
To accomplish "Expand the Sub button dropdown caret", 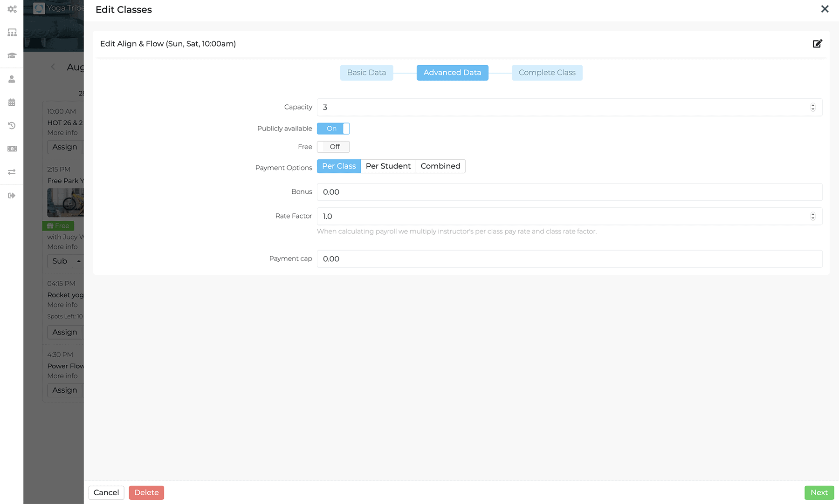I will click(x=79, y=261).
